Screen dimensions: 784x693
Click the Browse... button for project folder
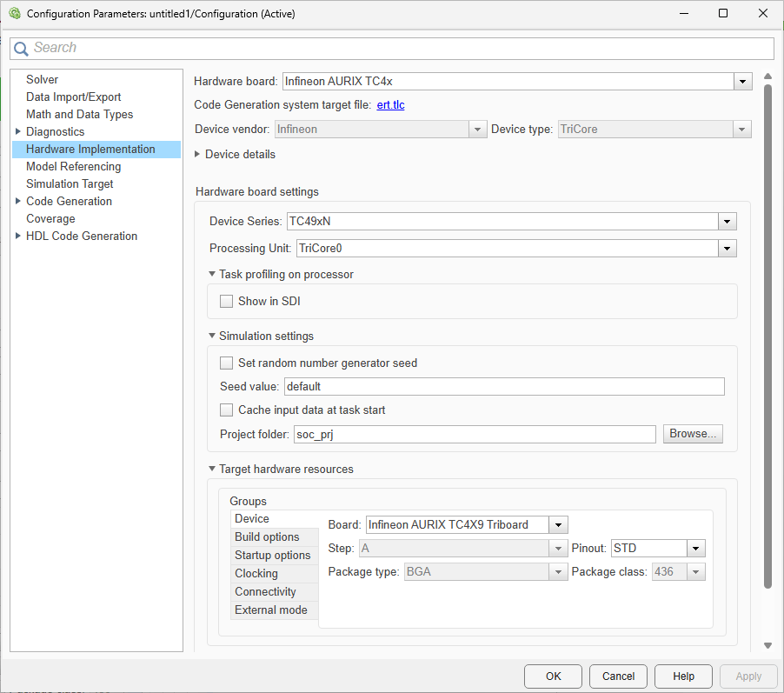point(693,434)
